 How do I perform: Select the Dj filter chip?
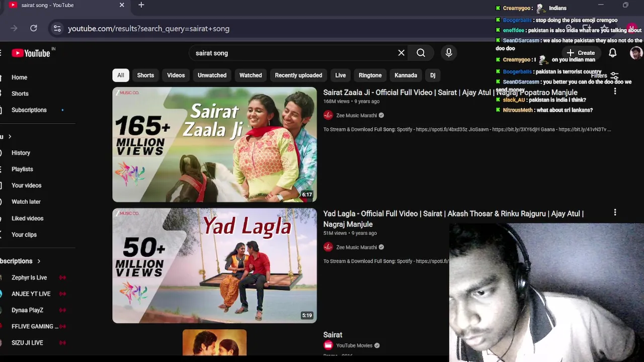pos(433,75)
